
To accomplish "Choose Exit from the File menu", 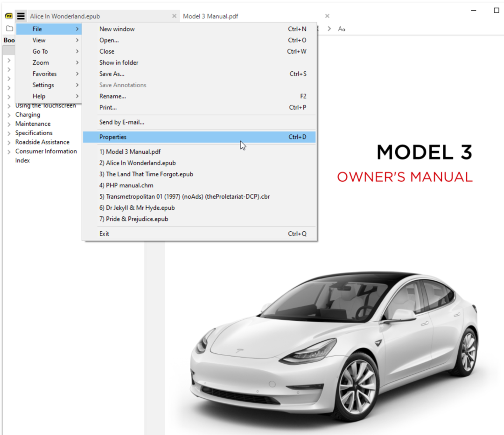I will (199, 234).
